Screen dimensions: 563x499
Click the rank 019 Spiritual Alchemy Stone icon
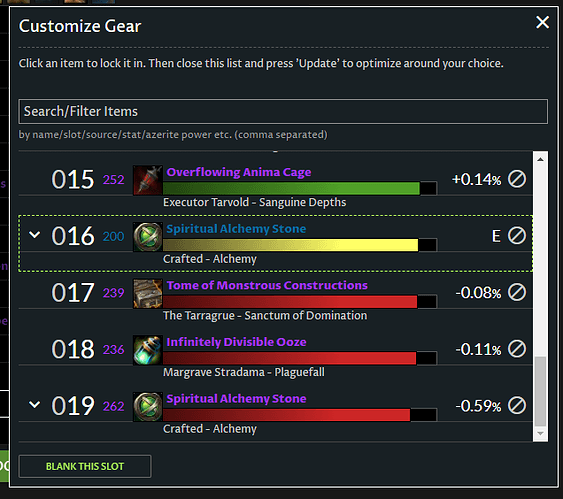coord(148,406)
